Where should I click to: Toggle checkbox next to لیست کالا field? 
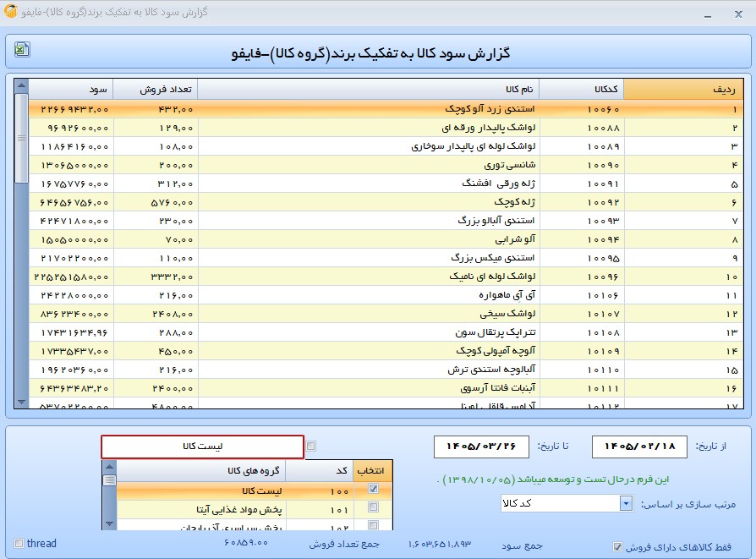(311, 447)
